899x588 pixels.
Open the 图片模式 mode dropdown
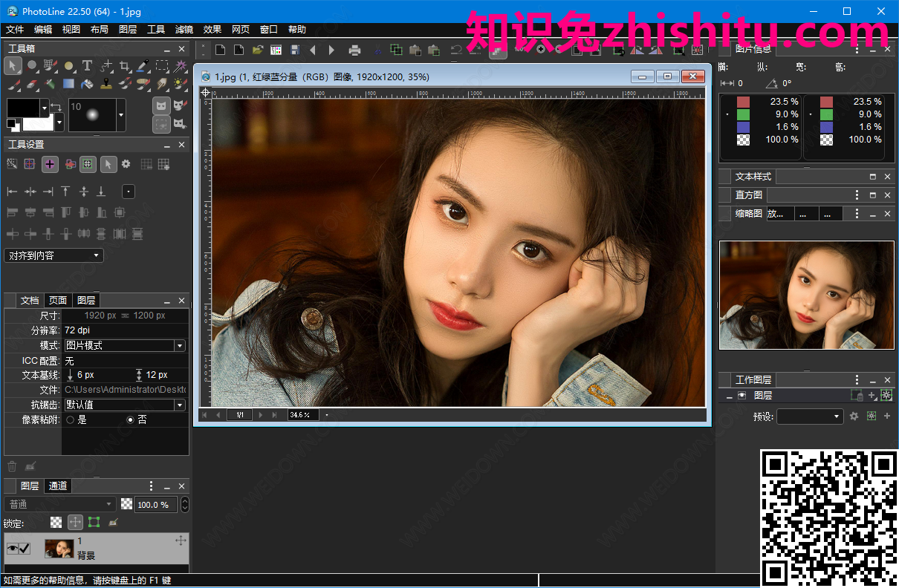[x=125, y=345]
